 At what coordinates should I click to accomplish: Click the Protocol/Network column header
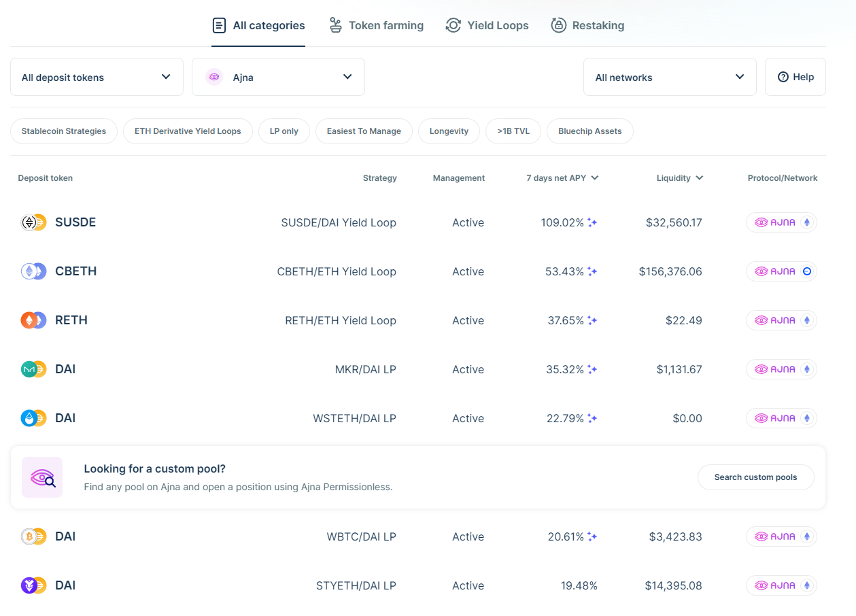point(783,178)
